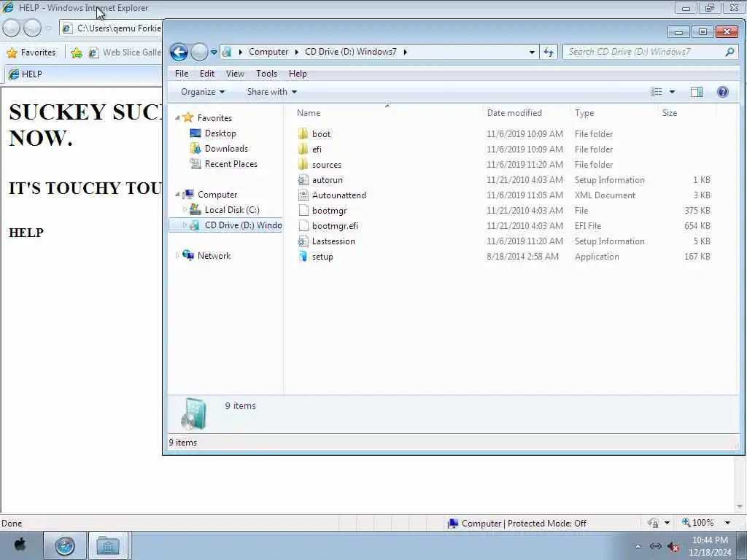Open Favorites in Internet Explorer

31,52
